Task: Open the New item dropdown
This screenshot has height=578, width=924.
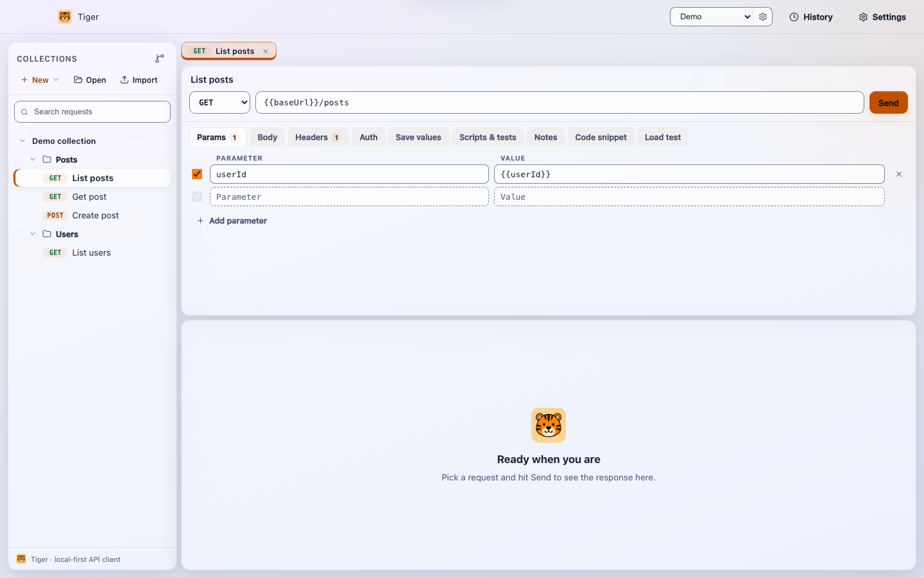Action: click(x=40, y=80)
